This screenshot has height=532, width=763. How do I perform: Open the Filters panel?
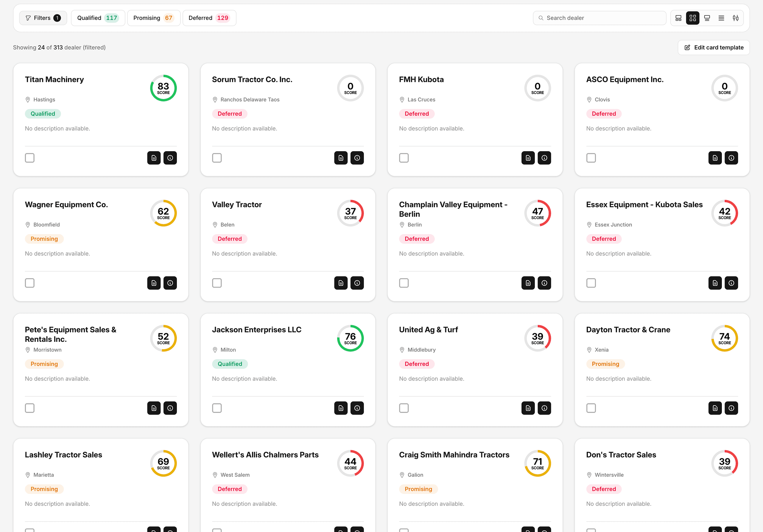(43, 18)
